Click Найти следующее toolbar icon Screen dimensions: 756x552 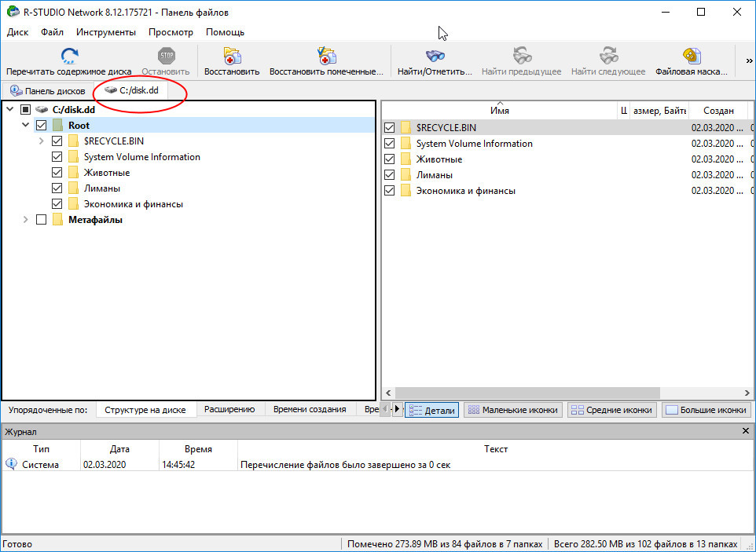(x=608, y=56)
